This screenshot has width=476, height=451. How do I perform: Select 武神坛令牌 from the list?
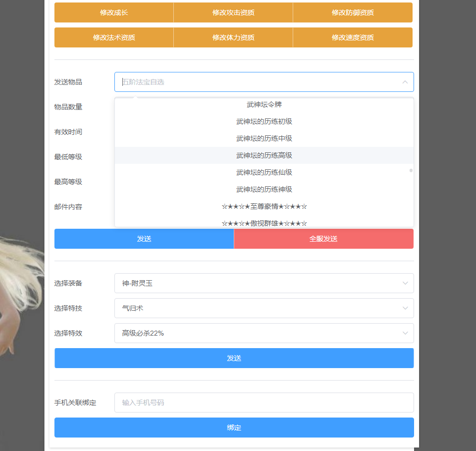[x=264, y=105]
